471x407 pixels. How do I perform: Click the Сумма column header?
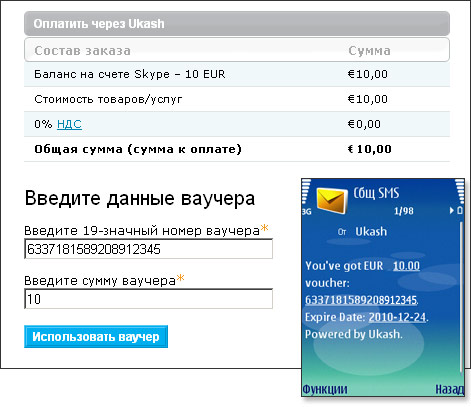tap(369, 51)
